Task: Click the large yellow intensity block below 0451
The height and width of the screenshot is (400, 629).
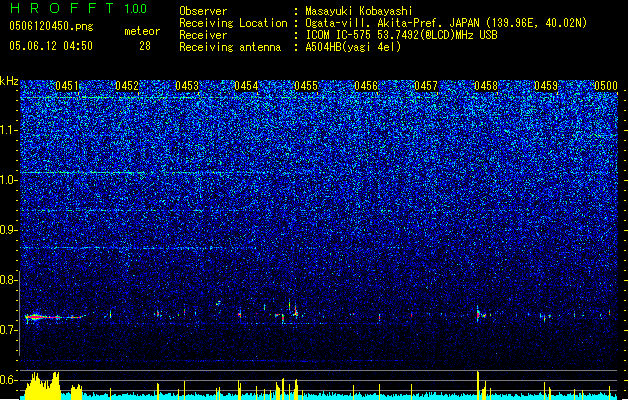Action: (x=43, y=386)
